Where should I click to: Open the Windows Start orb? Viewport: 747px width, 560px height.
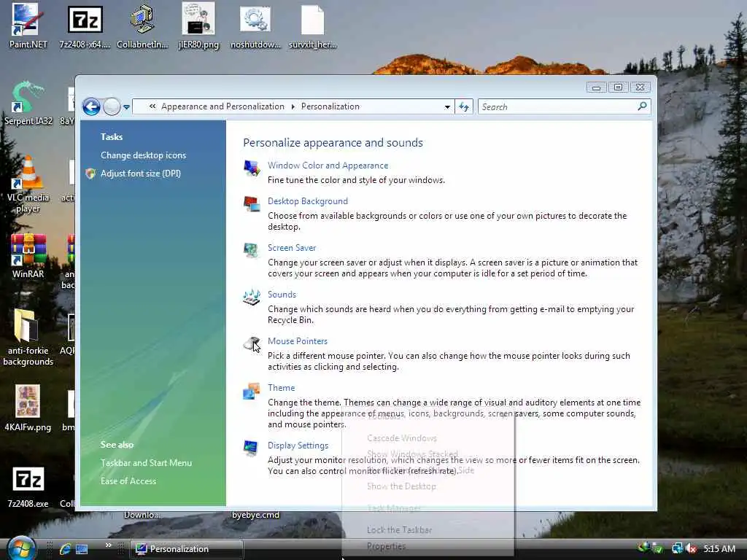tap(21, 548)
